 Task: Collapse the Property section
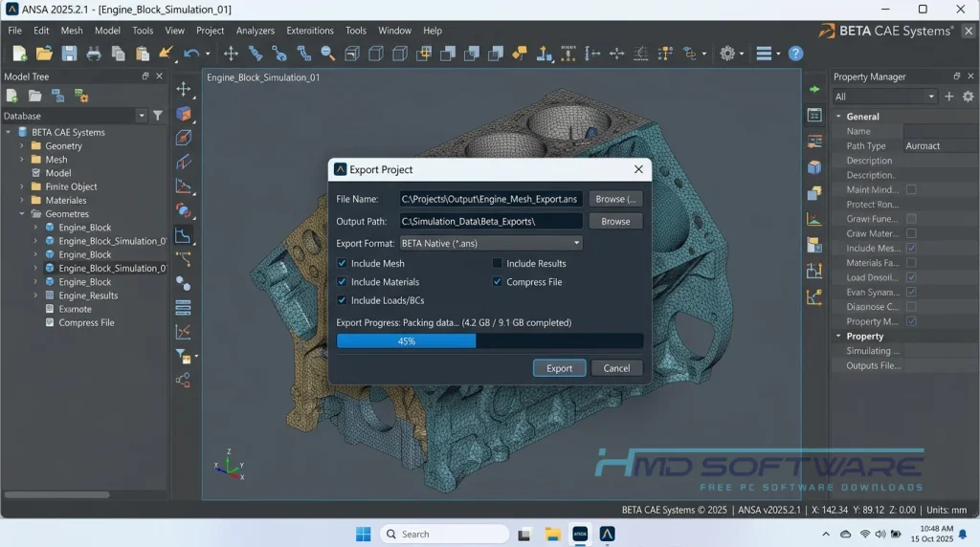coord(838,336)
